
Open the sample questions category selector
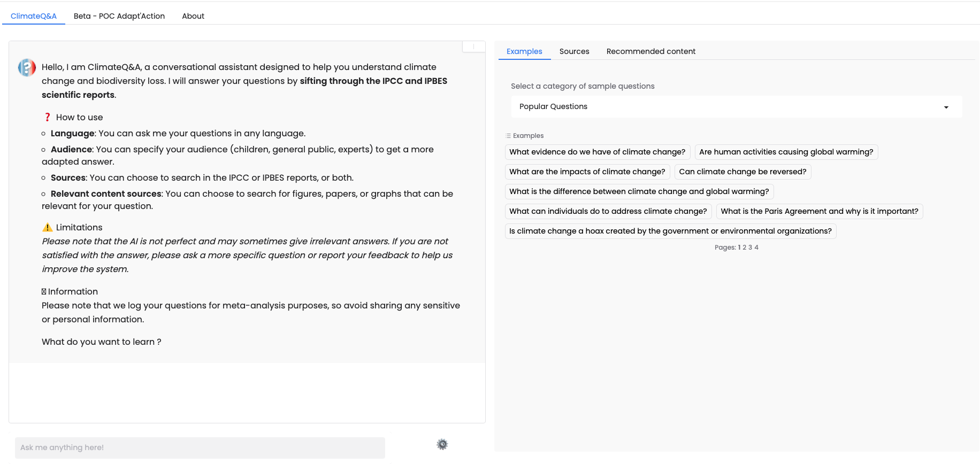pyautogui.click(x=736, y=107)
